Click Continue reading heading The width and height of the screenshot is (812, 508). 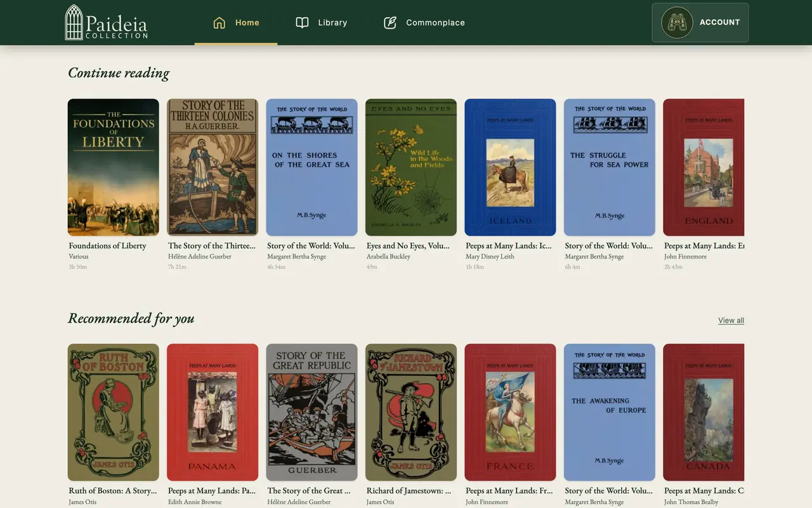pyautogui.click(x=119, y=73)
